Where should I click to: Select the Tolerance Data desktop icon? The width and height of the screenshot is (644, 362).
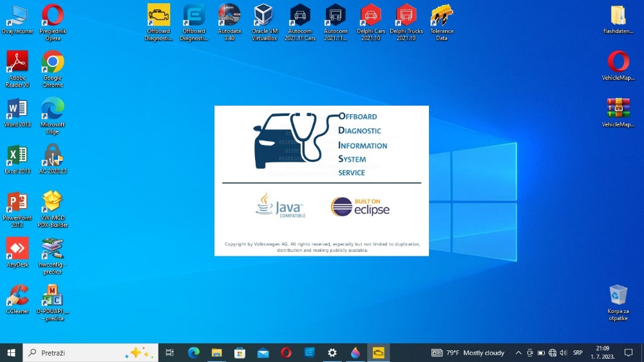[442, 22]
